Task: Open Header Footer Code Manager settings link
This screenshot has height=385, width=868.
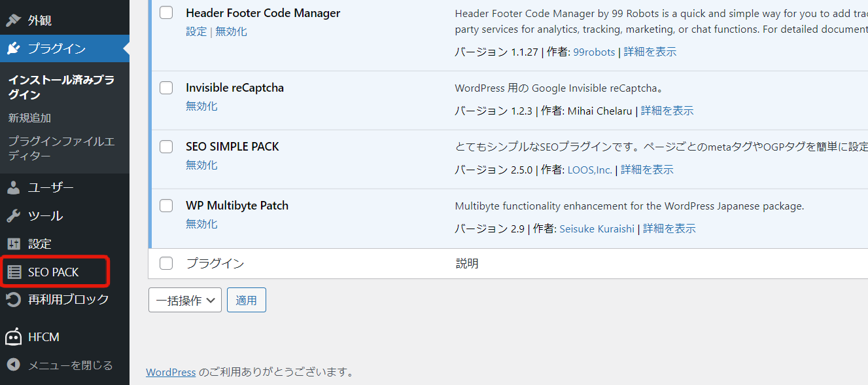Action: (x=196, y=31)
